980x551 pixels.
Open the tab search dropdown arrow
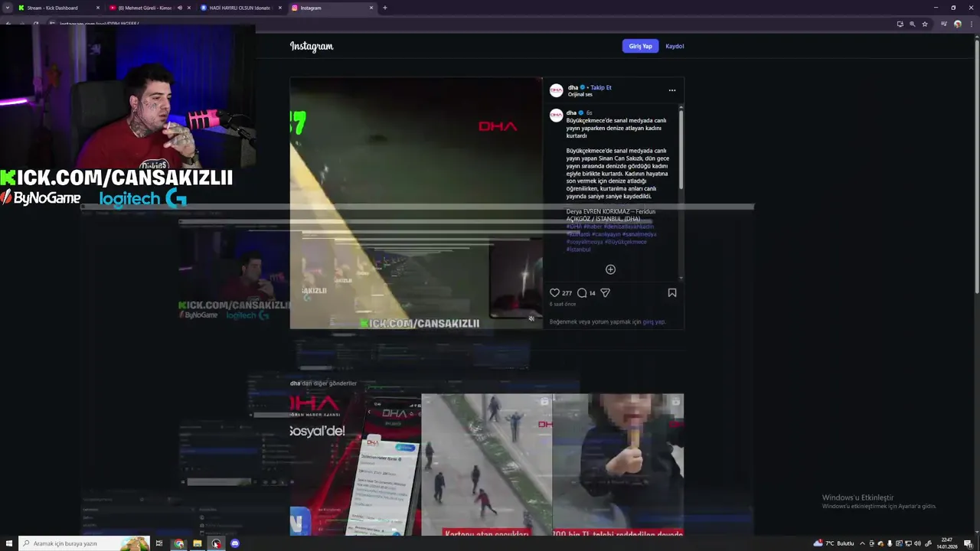pyautogui.click(x=8, y=8)
